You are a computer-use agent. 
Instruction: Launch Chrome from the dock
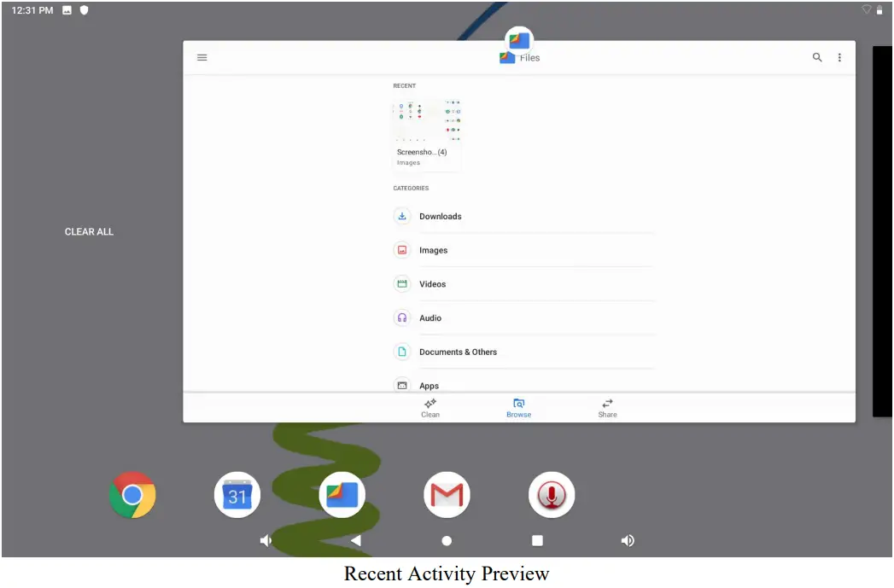(x=132, y=495)
